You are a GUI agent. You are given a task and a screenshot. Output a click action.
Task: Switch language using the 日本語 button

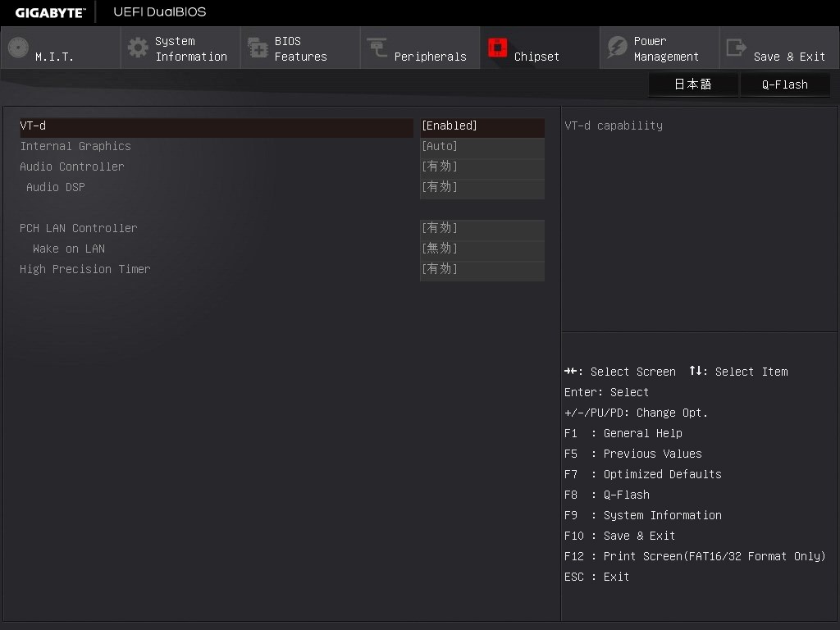(693, 84)
